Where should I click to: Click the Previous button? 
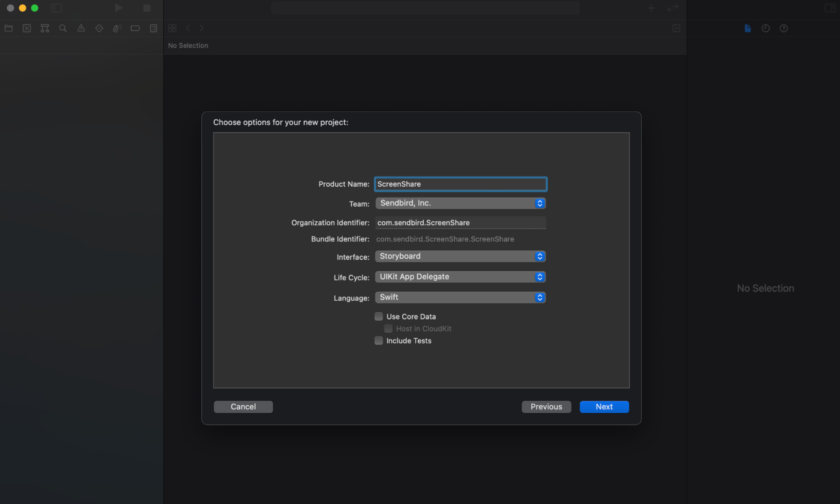[x=546, y=407]
